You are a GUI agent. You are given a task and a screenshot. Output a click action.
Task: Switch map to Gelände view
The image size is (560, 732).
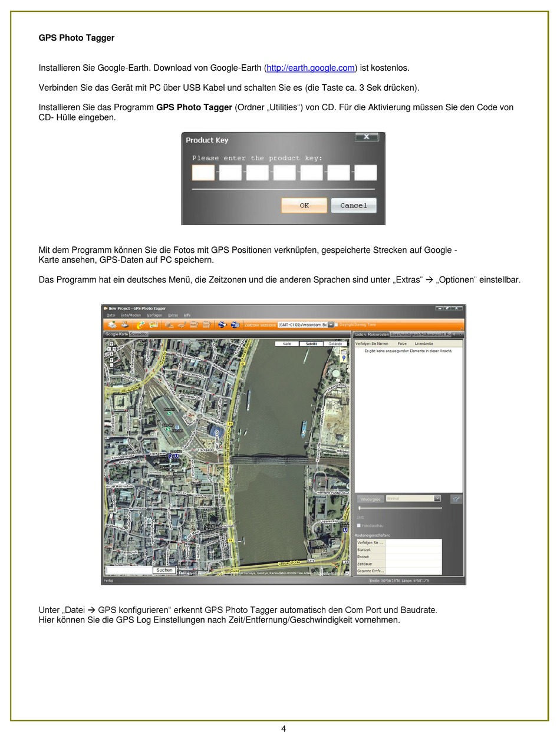pyautogui.click(x=335, y=343)
